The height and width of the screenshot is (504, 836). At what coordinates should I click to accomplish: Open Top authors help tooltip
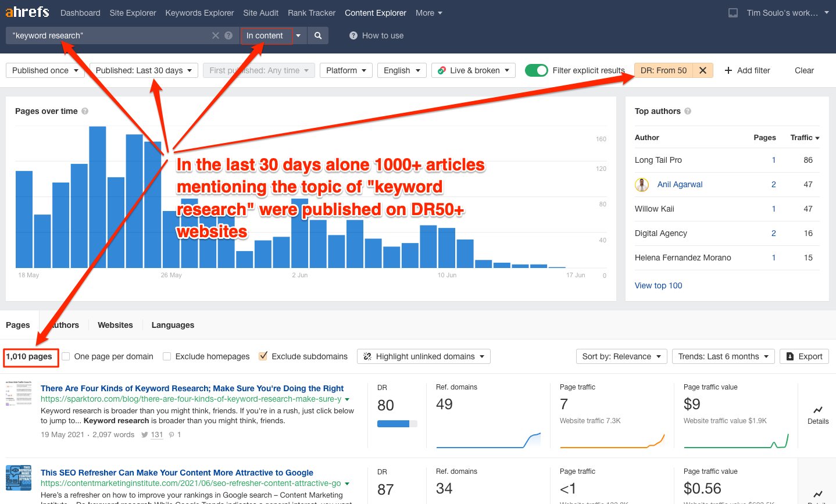688,111
